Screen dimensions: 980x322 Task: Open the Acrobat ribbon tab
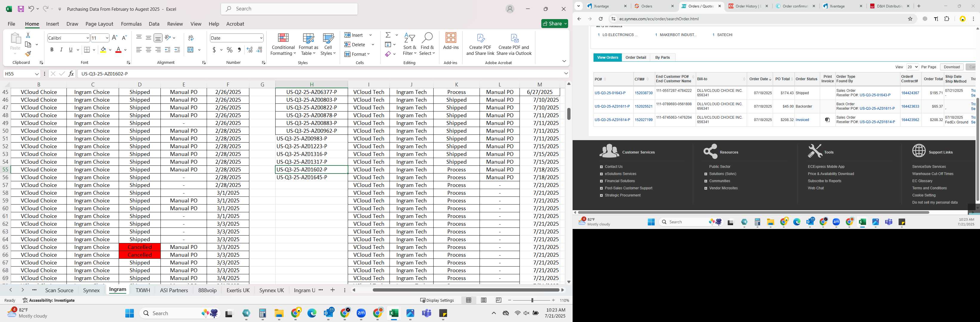[235, 24]
